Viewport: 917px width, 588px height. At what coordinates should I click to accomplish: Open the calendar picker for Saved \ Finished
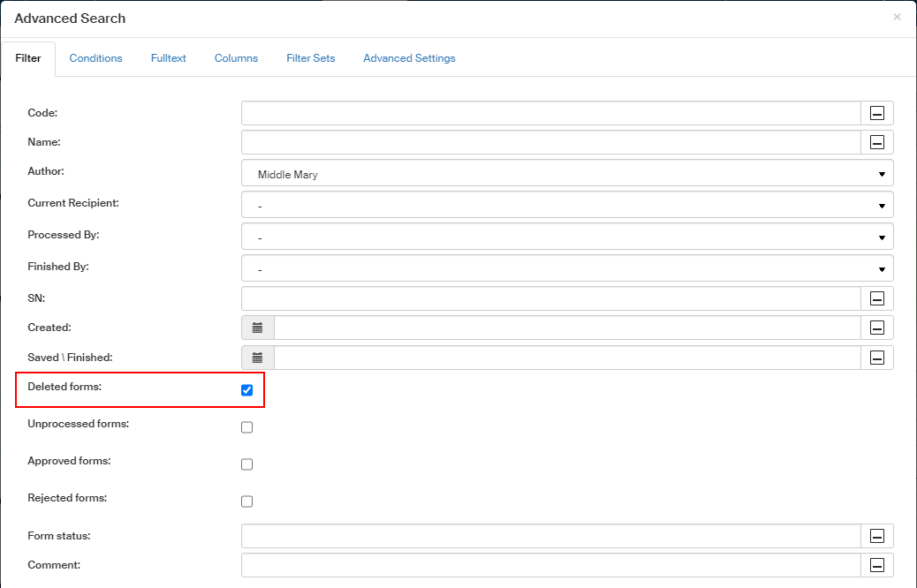(258, 358)
